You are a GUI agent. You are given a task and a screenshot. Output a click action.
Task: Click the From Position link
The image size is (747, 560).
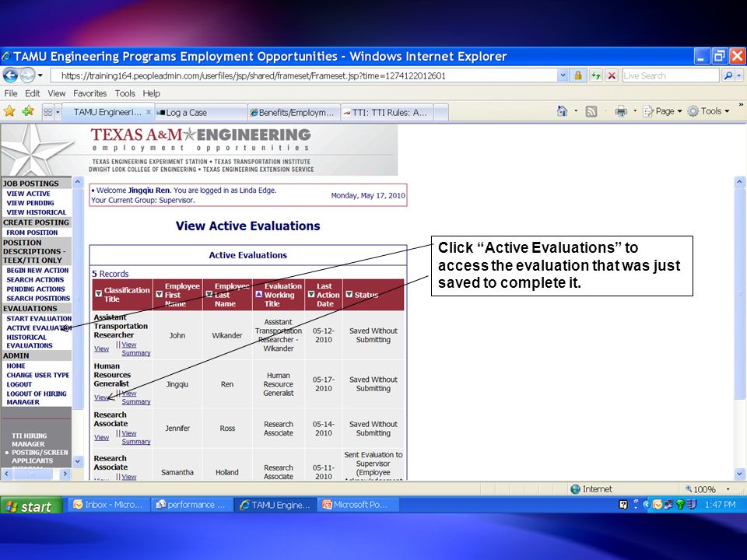[x=32, y=233]
